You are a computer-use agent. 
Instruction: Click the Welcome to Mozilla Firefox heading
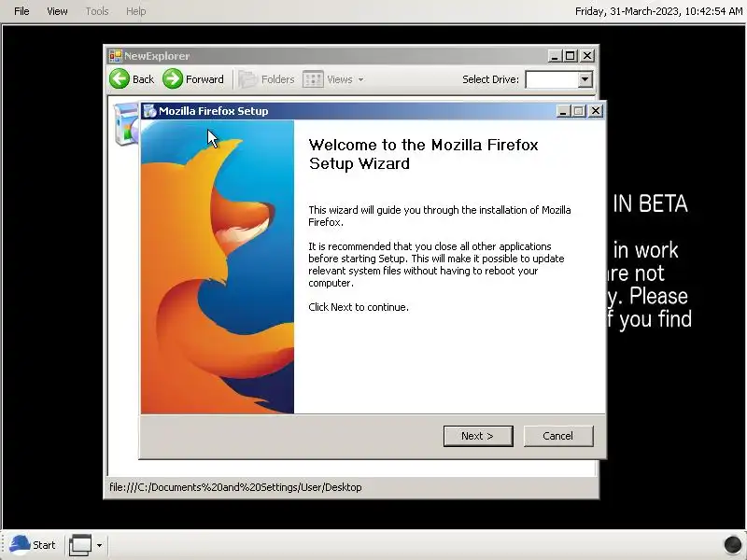pos(423,154)
